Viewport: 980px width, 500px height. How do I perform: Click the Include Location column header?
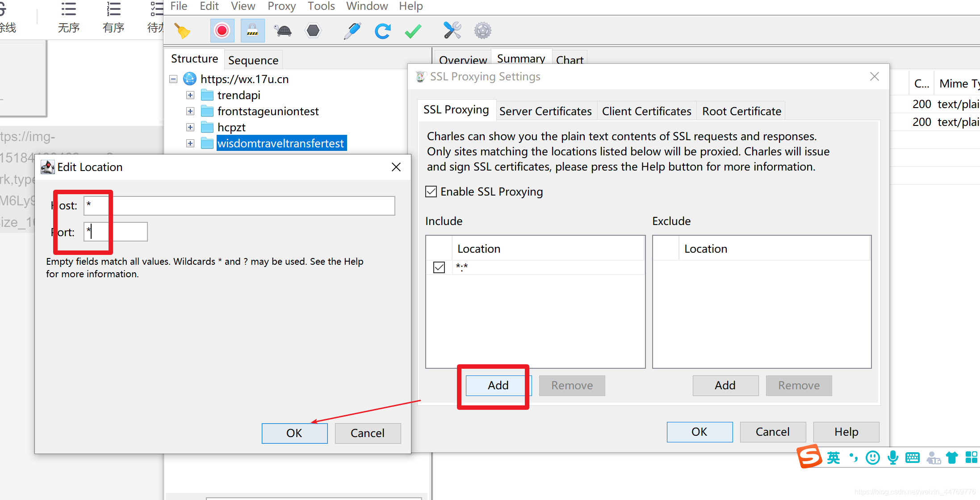pos(549,249)
